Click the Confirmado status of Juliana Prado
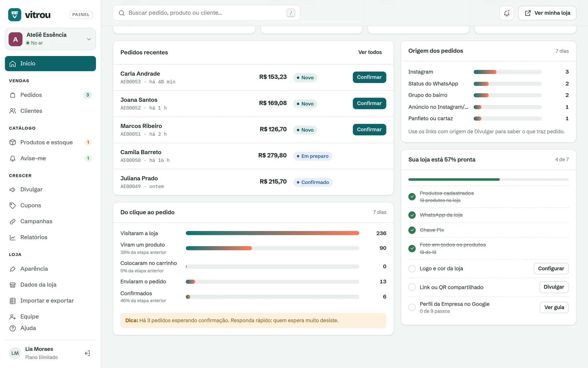This screenshot has width=588, height=368. point(313,182)
